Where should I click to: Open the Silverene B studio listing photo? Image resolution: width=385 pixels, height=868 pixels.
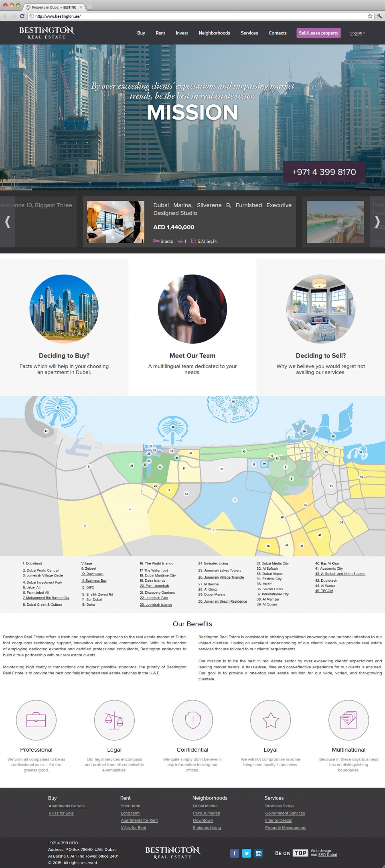click(116, 222)
